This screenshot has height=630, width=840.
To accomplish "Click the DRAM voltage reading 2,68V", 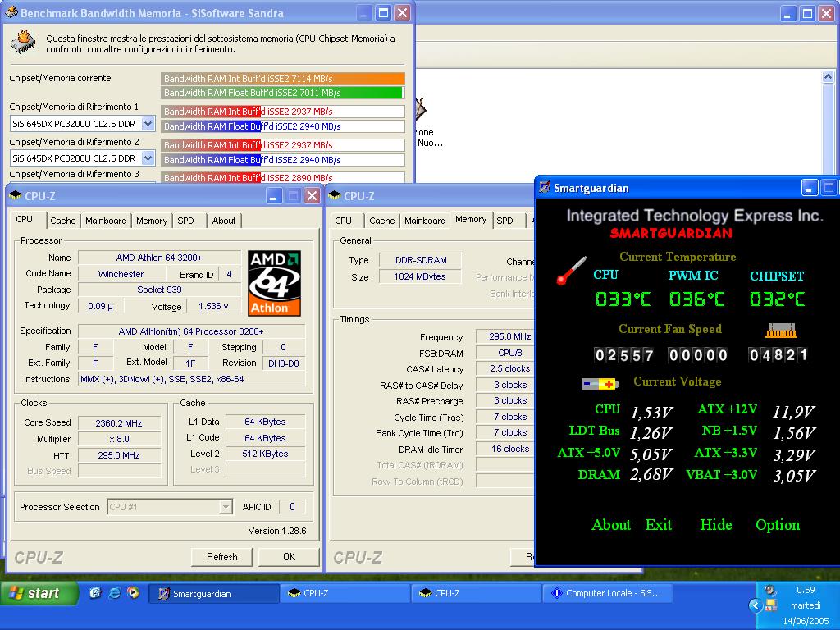I will coord(651,475).
